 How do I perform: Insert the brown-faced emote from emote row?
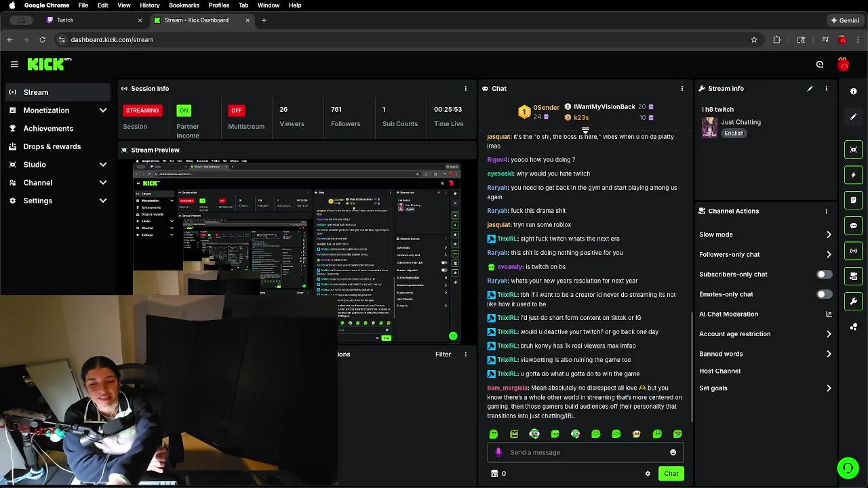[637, 434]
